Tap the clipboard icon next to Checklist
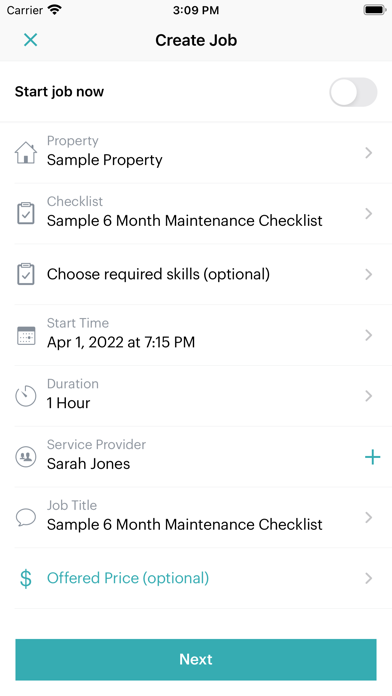 point(26,214)
